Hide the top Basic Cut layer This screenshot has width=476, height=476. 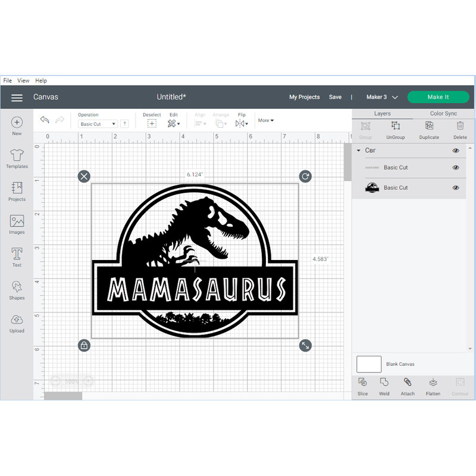pyautogui.click(x=456, y=167)
